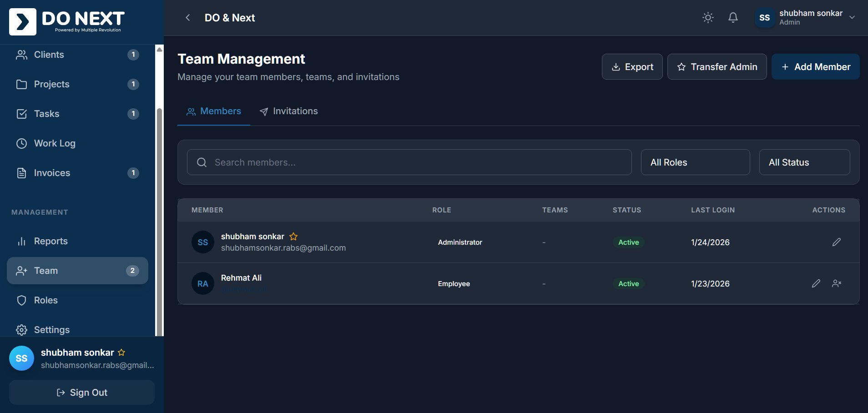Click the Transfer Admin button
Image resolution: width=868 pixels, height=413 pixels.
717,67
